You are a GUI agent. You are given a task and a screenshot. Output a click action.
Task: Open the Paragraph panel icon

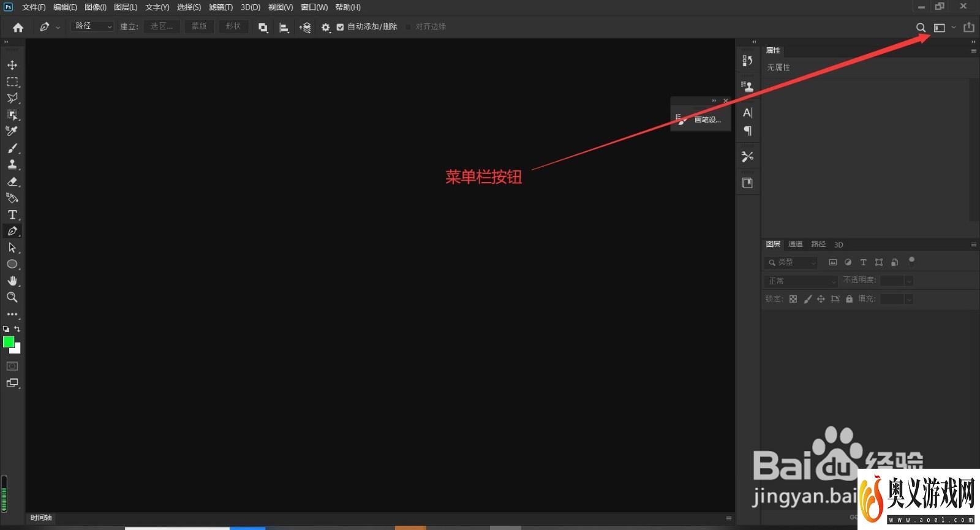click(747, 131)
